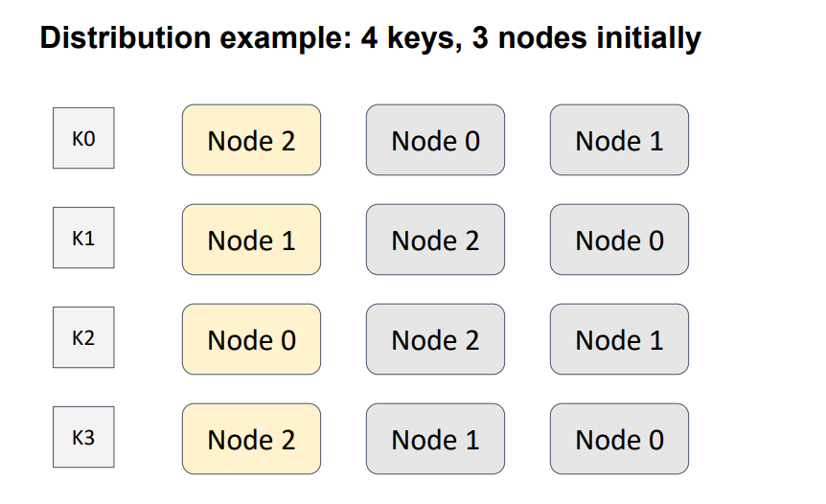Click the K2 key box

click(x=83, y=338)
